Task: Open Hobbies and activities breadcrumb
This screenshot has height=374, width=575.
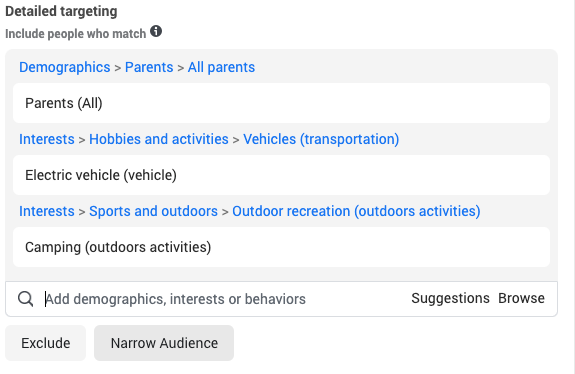Action: pyautogui.click(x=159, y=139)
